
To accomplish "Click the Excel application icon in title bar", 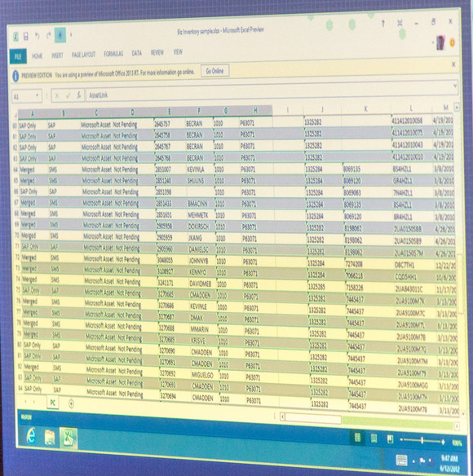I will pos(15,37).
